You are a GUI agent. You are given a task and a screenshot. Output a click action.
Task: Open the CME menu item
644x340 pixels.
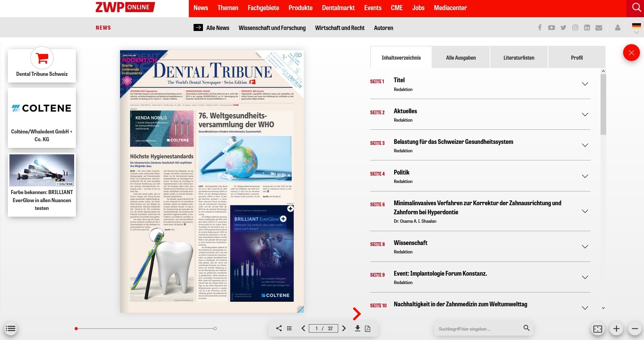pyautogui.click(x=397, y=8)
